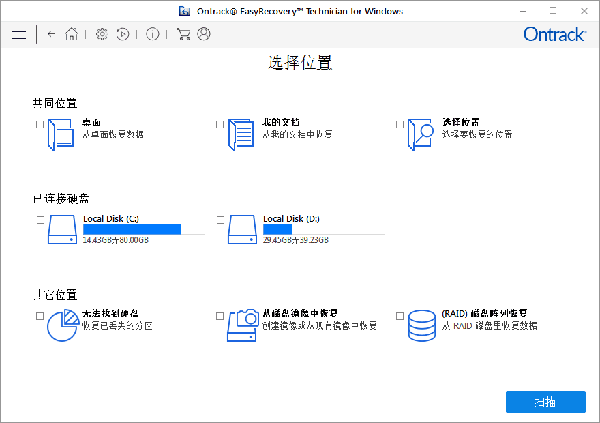Check the My Documents (我的文档) checkbox

coord(219,124)
